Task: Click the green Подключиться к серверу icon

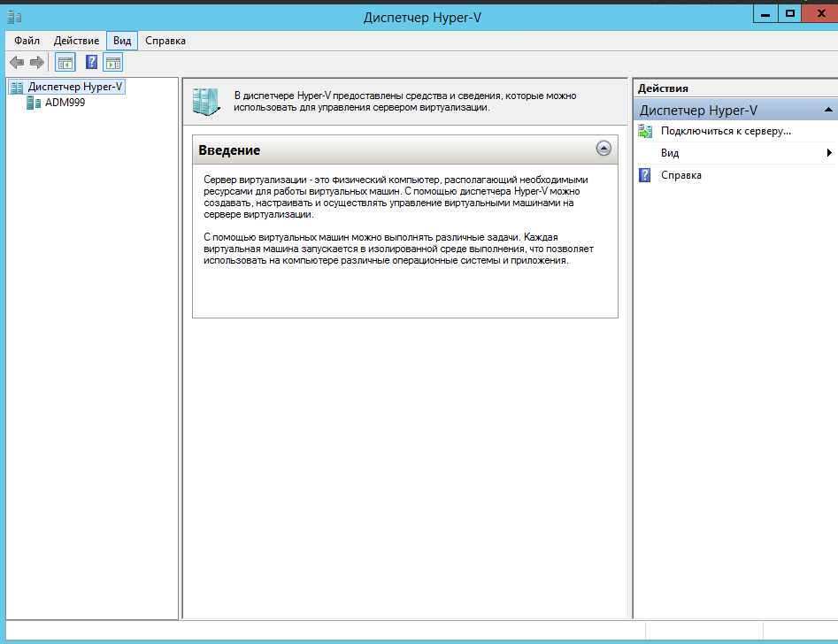Action: (x=645, y=131)
